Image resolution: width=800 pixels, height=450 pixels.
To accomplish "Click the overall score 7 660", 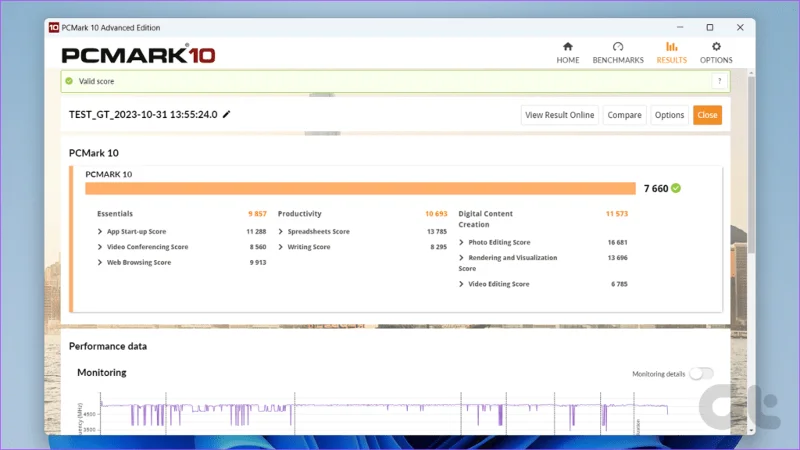I will pos(656,188).
